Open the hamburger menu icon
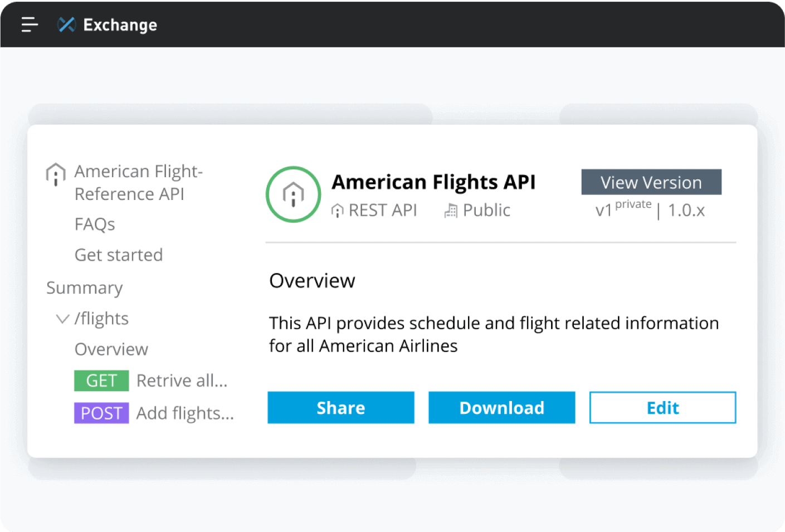The width and height of the screenshot is (785, 532). click(30, 25)
